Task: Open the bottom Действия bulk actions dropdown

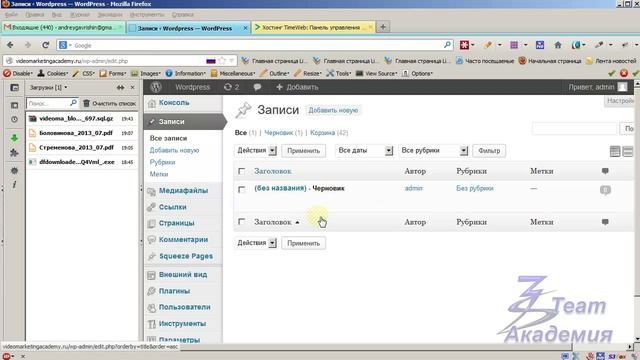Action: point(256,243)
